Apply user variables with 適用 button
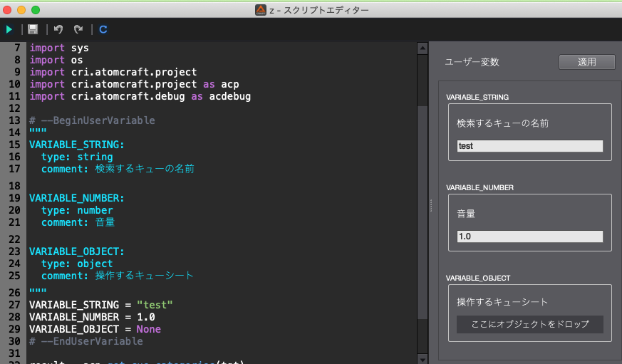This screenshot has width=622, height=364. (586, 62)
